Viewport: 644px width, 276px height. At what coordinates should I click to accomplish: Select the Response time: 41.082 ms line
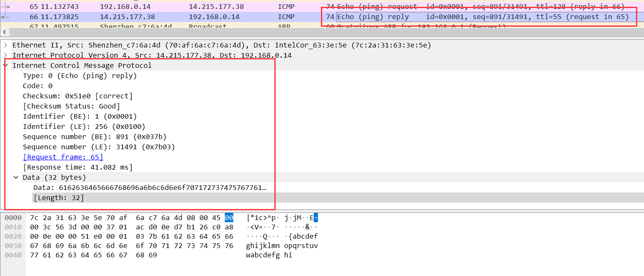pos(78,167)
